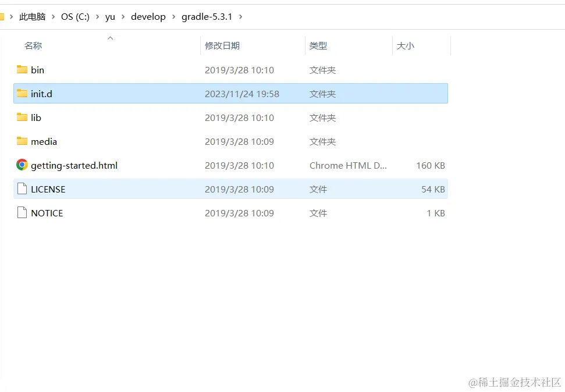Click the 文件 type in the LICENSE row
Viewport: 565px width, 392px height.
tap(318, 189)
